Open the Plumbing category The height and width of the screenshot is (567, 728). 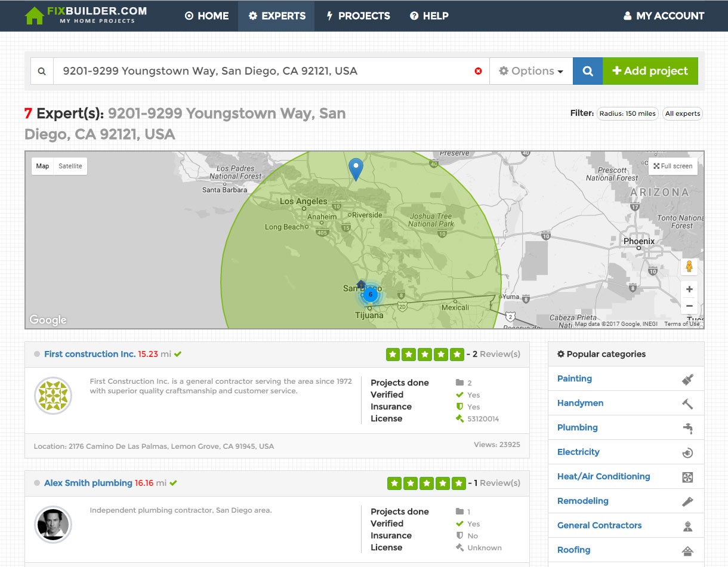[578, 427]
